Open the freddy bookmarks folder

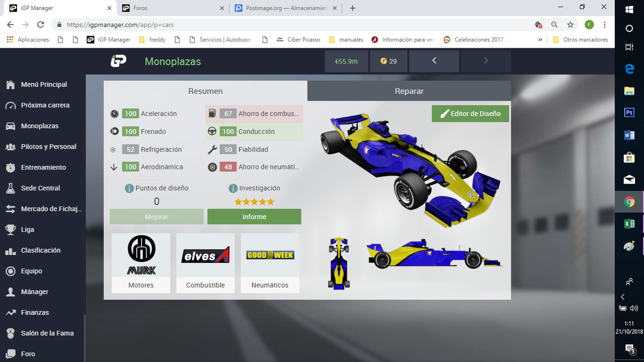coord(152,40)
